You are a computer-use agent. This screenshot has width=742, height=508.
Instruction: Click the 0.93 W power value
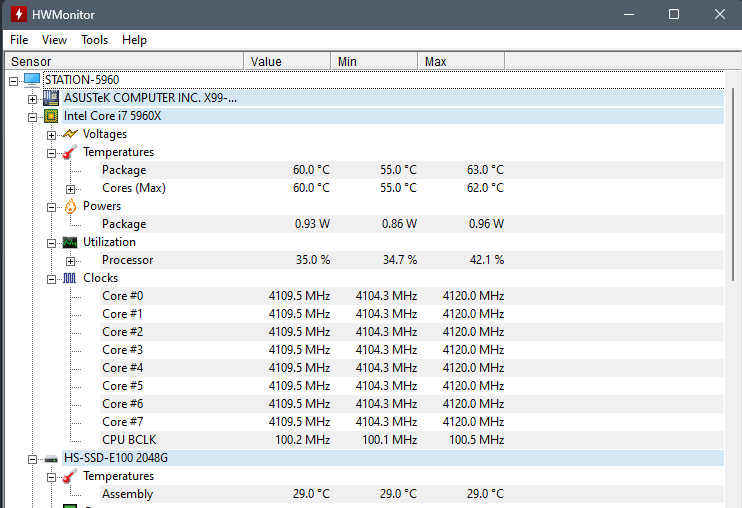point(312,224)
